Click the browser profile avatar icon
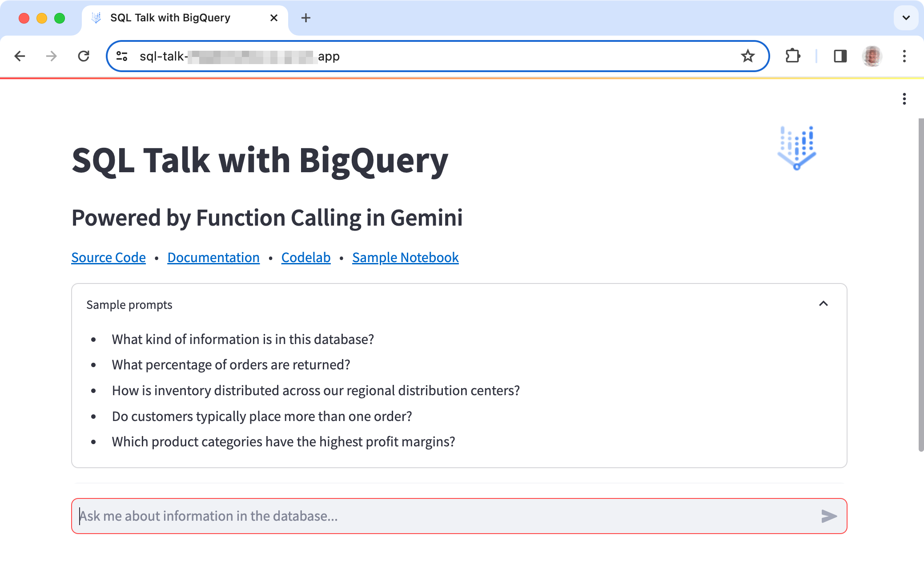Viewport: 924px width, 583px height. coord(871,56)
